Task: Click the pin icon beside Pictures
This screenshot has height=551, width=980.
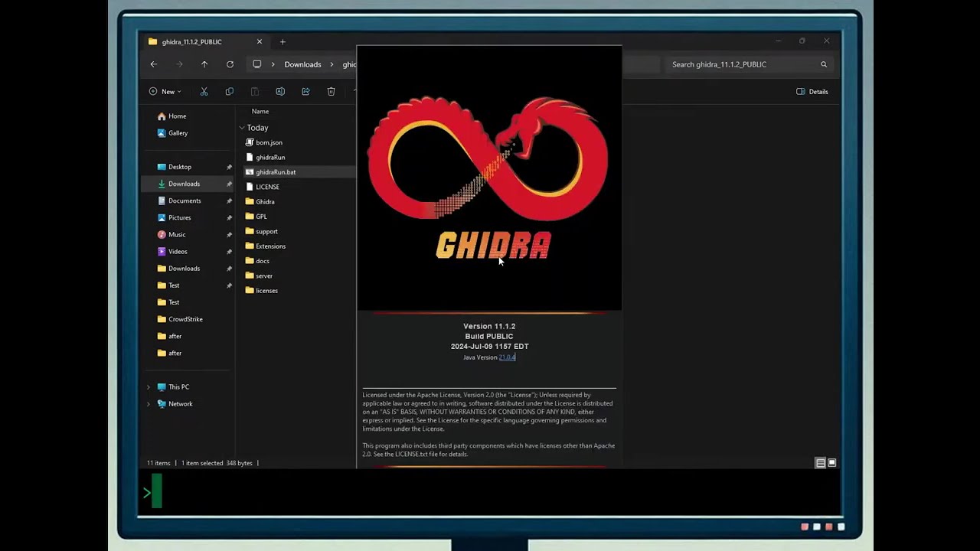Action: (x=229, y=217)
